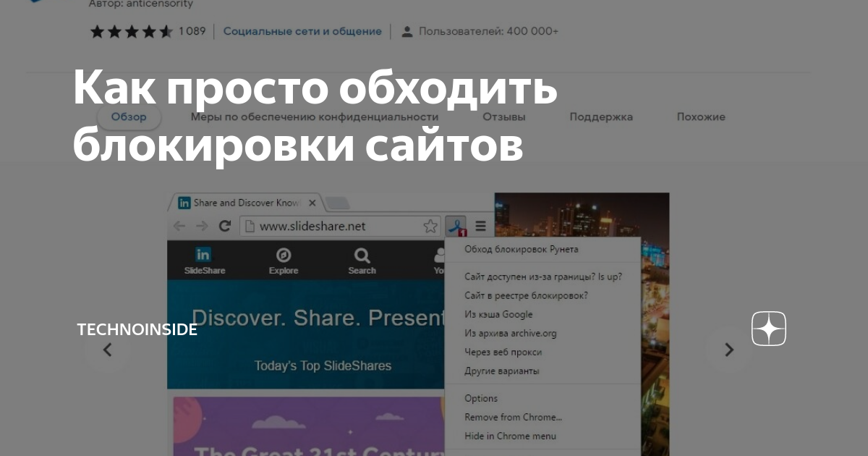This screenshot has height=456, width=868.
Task: Click the Zen logo icon on the right
Action: tap(768, 329)
